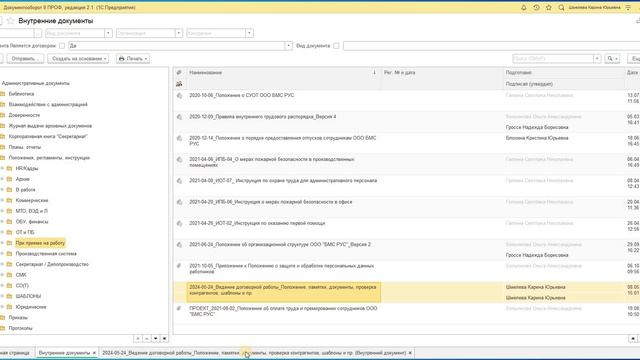
Task: Expand the HR/Кадры folder
Action: 2,169
